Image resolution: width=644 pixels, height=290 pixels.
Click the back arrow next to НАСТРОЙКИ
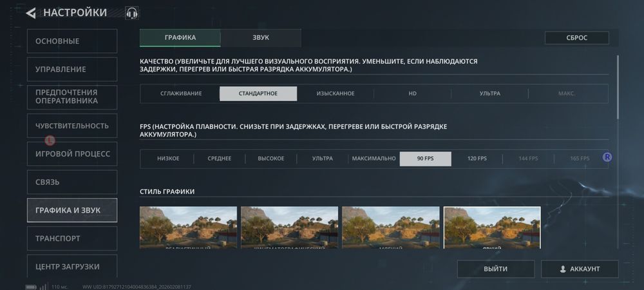(31, 13)
